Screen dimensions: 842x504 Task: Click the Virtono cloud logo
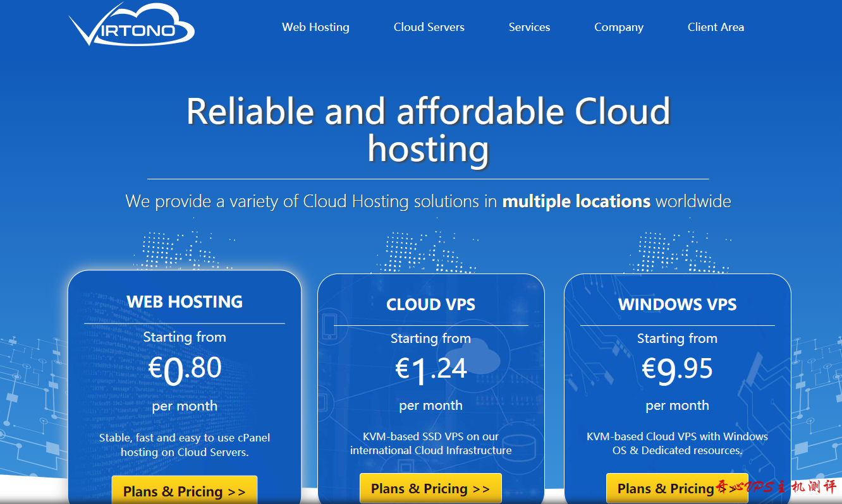[x=131, y=27]
